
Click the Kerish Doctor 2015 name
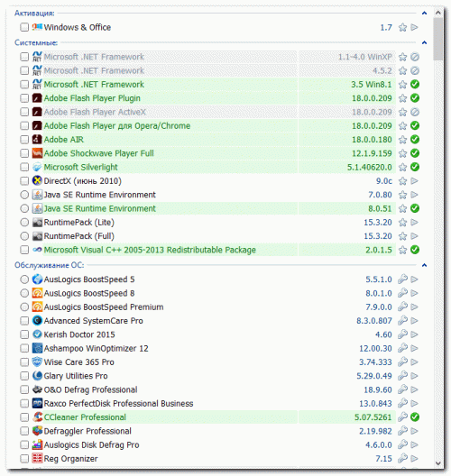pyautogui.click(x=79, y=334)
